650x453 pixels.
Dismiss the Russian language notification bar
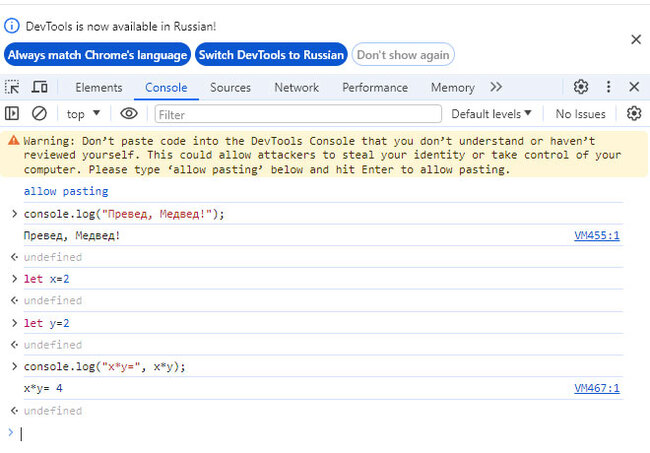[x=636, y=40]
